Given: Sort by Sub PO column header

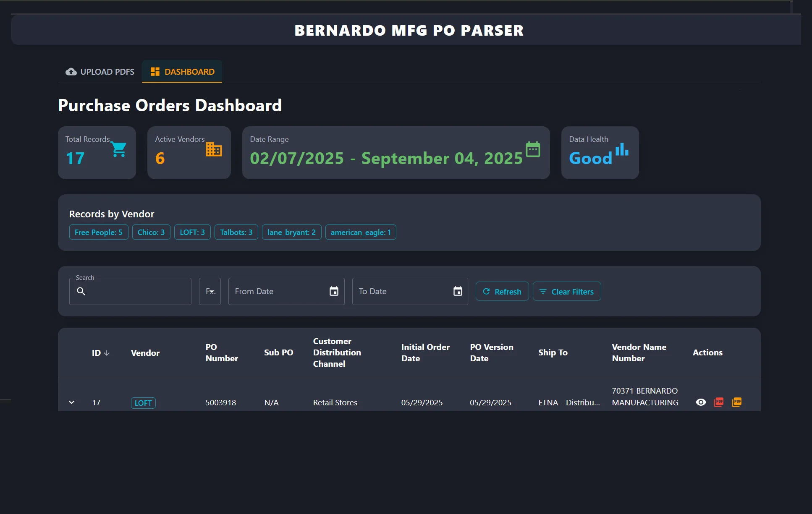Looking at the screenshot, I should [x=279, y=353].
